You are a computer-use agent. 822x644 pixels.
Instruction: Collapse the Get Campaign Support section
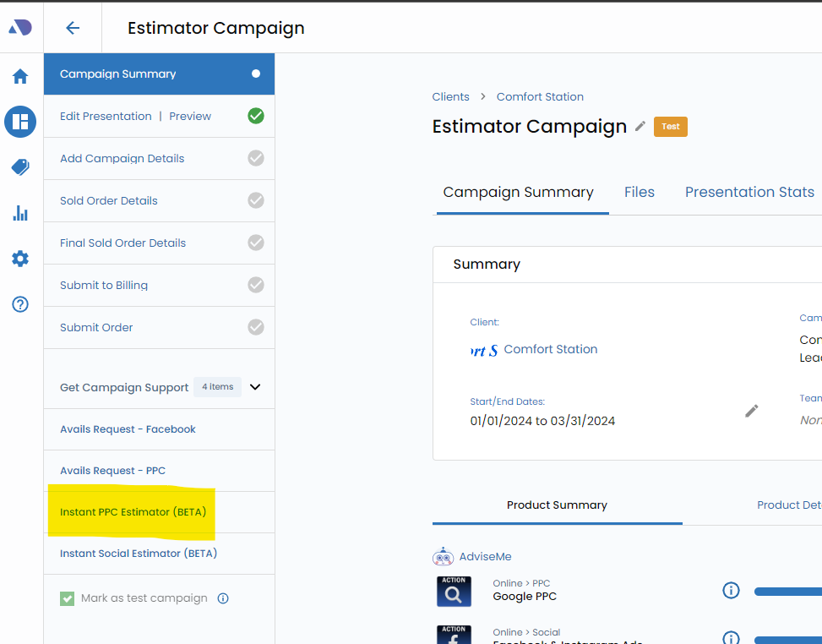pyautogui.click(x=255, y=387)
